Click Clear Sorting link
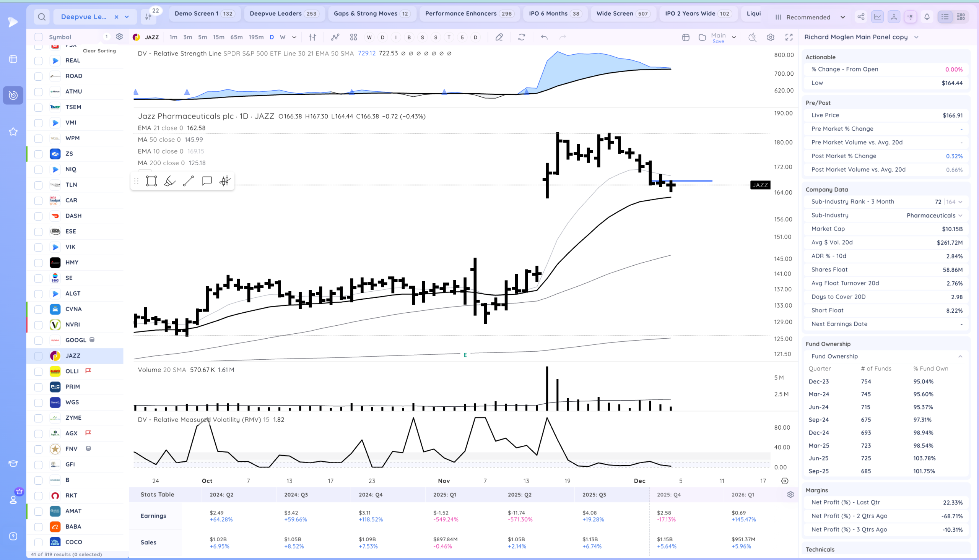This screenshot has height=560, width=979. click(99, 51)
